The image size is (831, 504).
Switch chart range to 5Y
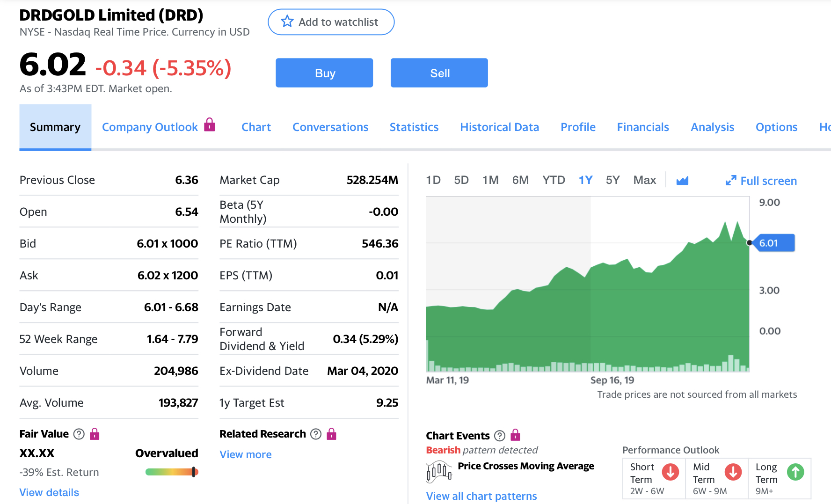pyautogui.click(x=612, y=180)
